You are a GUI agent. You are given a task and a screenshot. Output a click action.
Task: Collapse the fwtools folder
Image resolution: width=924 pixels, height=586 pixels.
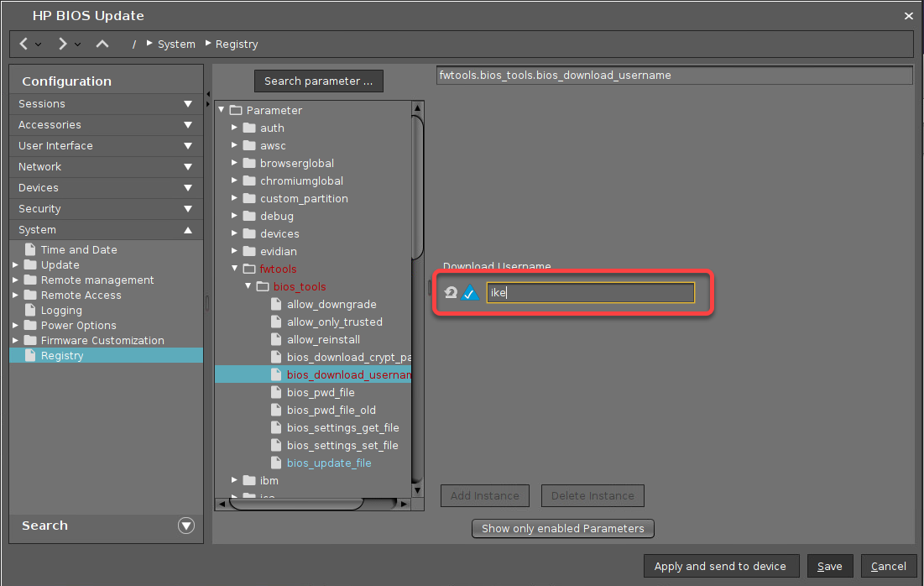coord(235,269)
